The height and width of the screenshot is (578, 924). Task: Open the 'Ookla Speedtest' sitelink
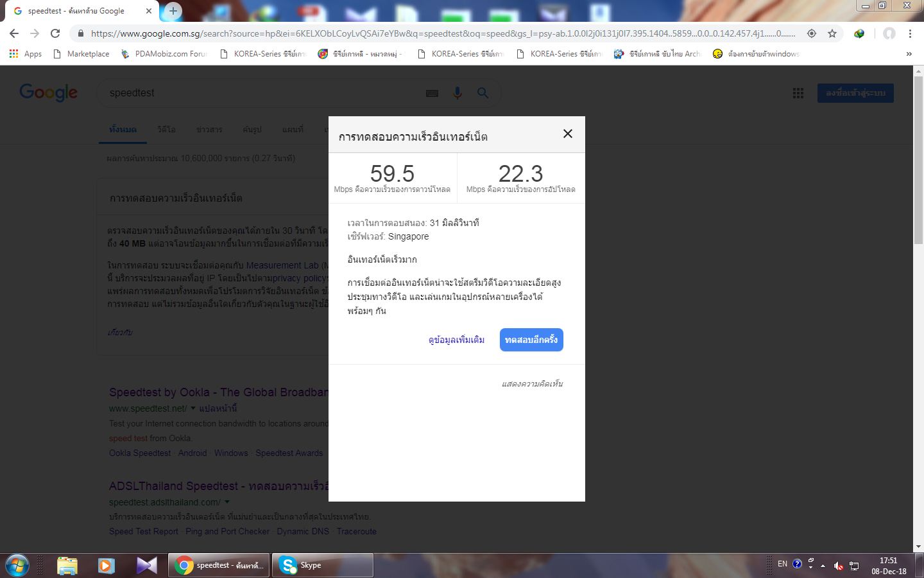(140, 453)
